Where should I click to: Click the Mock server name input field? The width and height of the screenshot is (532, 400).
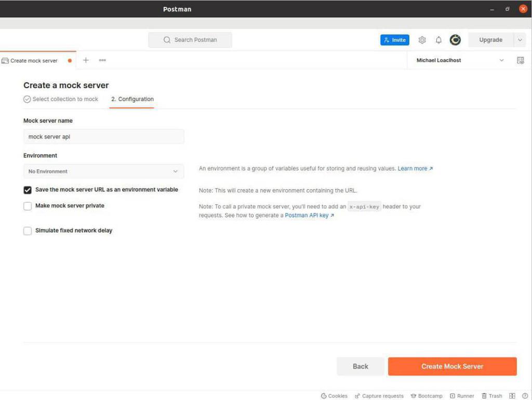pyautogui.click(x=103, y=137)
